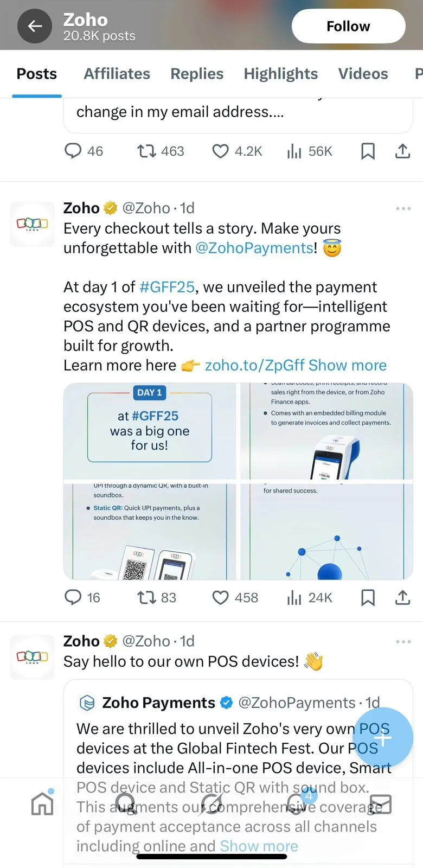The width and height of the screenshot is (423, 868).
Task: Expand the GFF25 post with Show more
Action: [348, 365]
